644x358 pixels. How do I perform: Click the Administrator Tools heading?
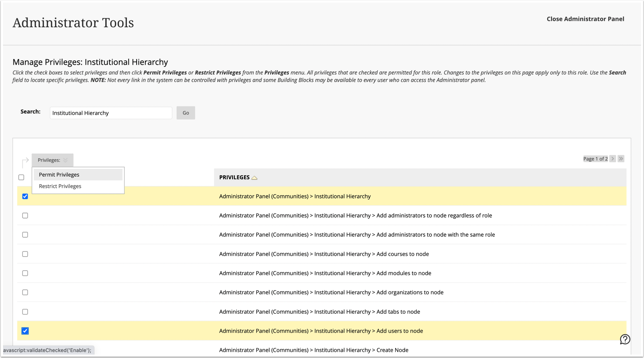pos(73,23)
